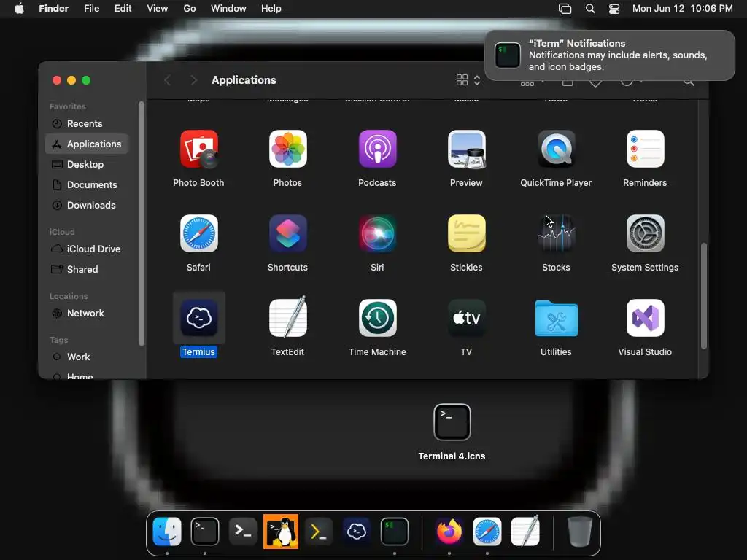747x560 pixels.
Task: Select Terminal 4.icns file on desktop
Action: [452, 422]
